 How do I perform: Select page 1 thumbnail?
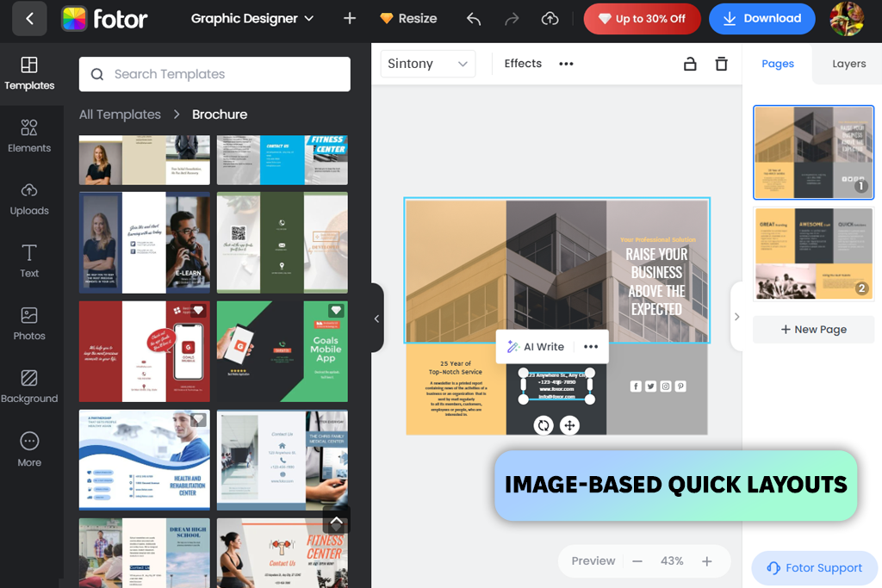[x=813, y=152]
